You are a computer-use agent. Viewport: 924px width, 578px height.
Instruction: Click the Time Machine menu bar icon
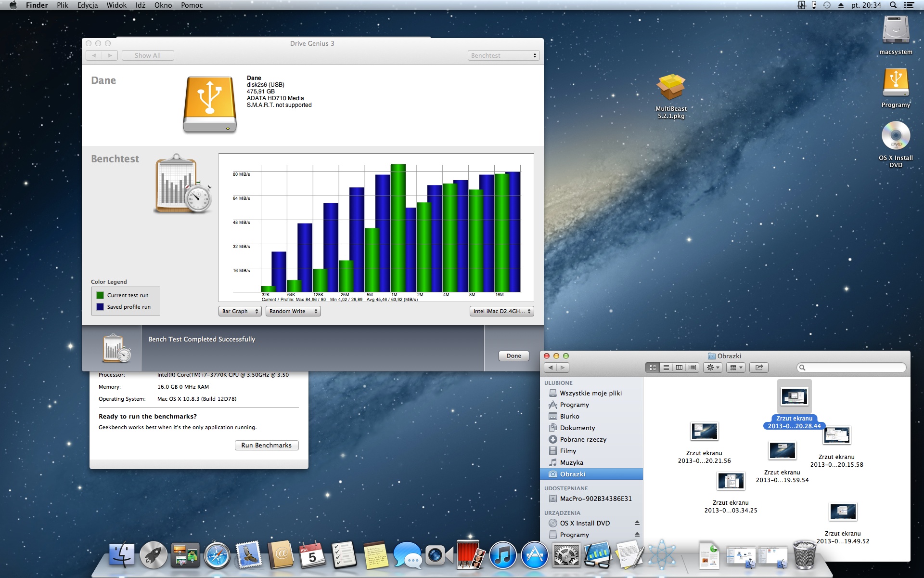pos(827,5)
